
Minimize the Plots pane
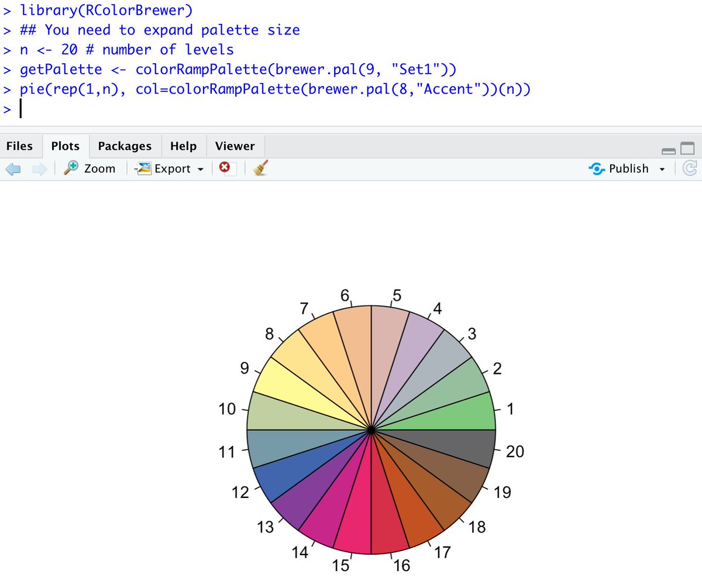pos(669,150)
